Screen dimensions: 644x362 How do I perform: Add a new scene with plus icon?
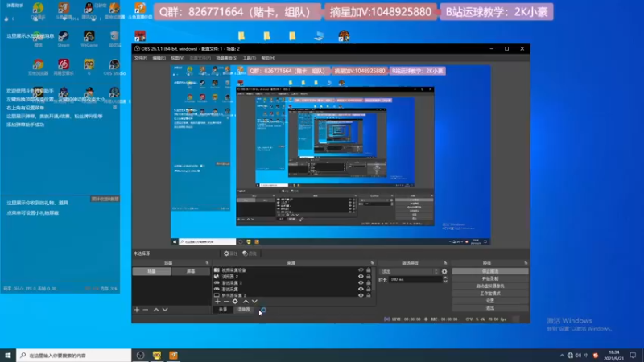point(137,310)
